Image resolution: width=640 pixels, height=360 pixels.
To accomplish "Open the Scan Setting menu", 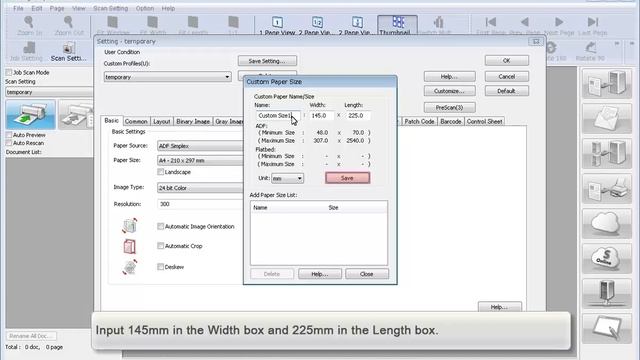I will click(x=110, y=8).
